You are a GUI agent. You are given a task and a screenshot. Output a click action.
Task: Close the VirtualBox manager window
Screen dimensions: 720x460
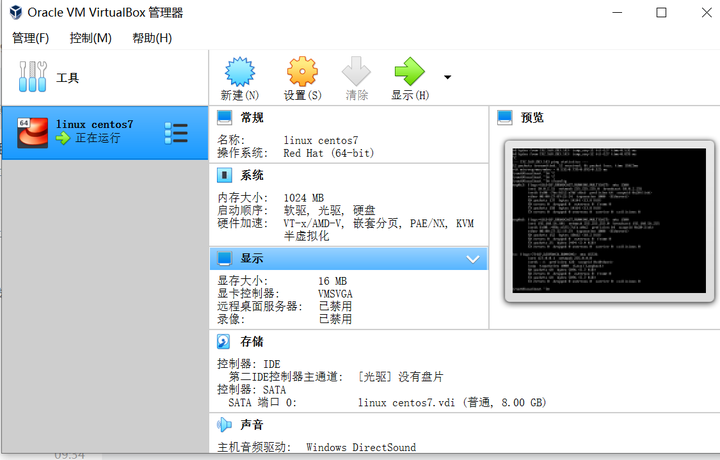pos(707,12)
